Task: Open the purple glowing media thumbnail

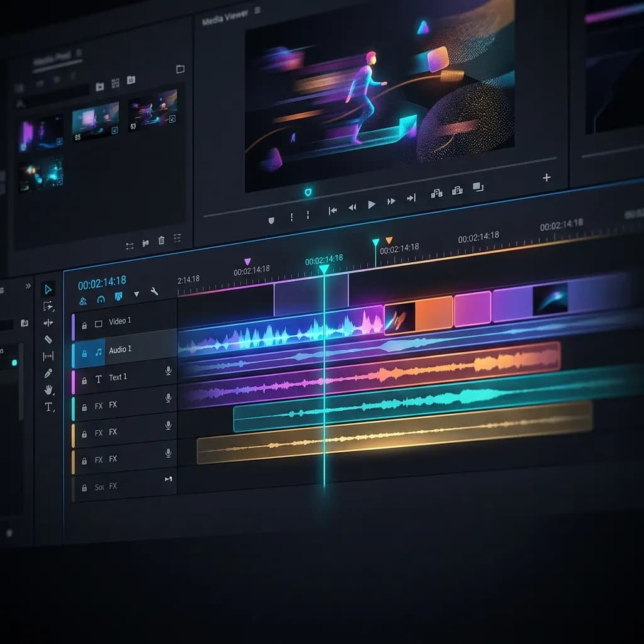Action: [x=41, y=133]
